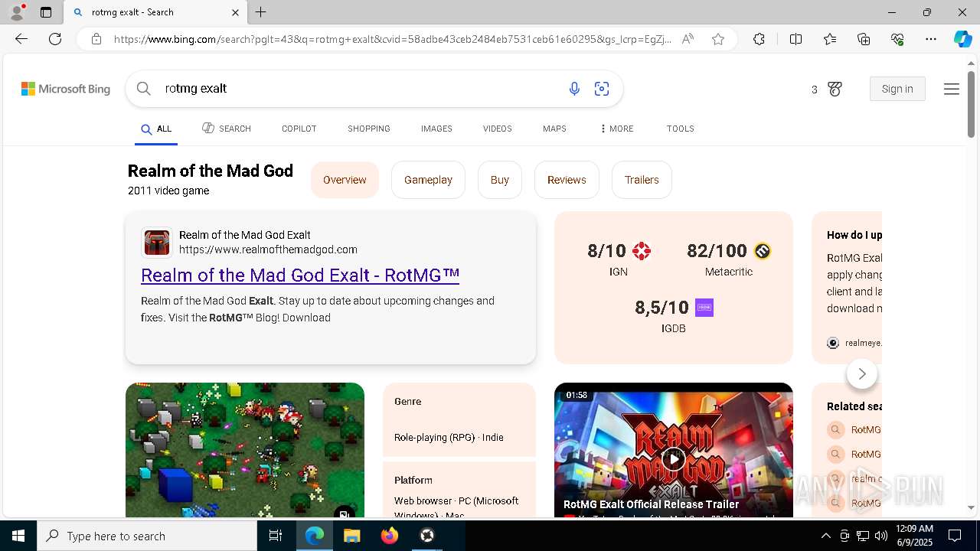Open Collections panel
Image resolution: width=980 pixels, height=551 pixels.
(x=864, y=39)
